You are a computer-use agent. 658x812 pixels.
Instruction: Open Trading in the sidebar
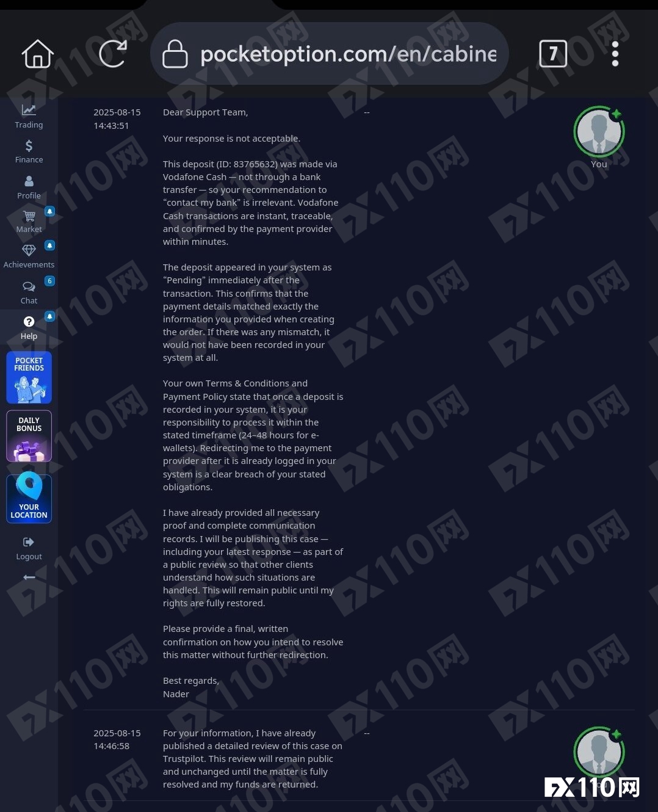29,117
